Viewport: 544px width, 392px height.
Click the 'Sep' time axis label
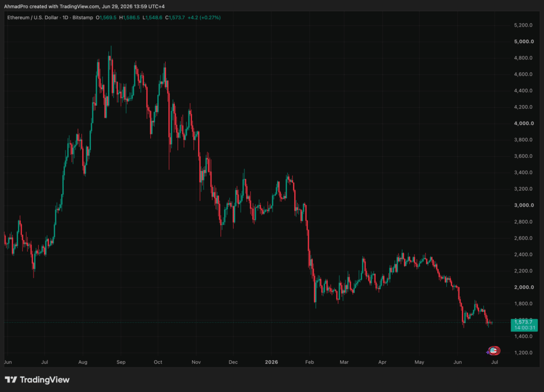tap(121, 362)
